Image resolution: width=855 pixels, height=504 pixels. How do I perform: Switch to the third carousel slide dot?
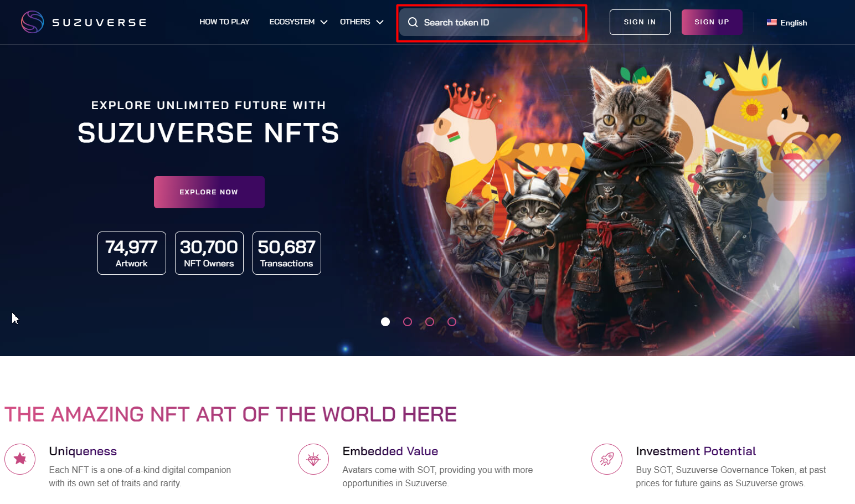coord(430,322)
